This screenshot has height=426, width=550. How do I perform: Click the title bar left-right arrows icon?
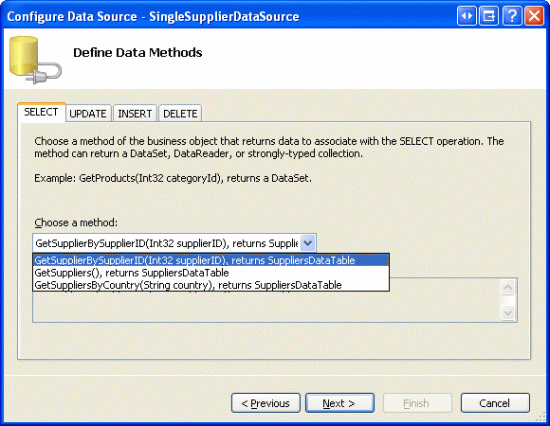pyautogui.click(x=467, y=16)
